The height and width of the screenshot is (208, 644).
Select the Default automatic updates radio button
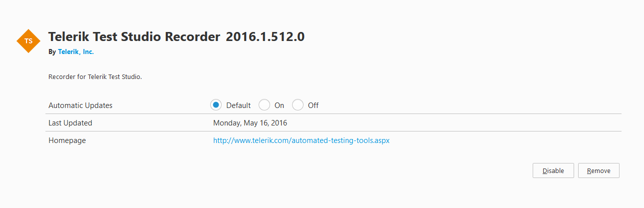pyautogui.click(x=216, y=105)
